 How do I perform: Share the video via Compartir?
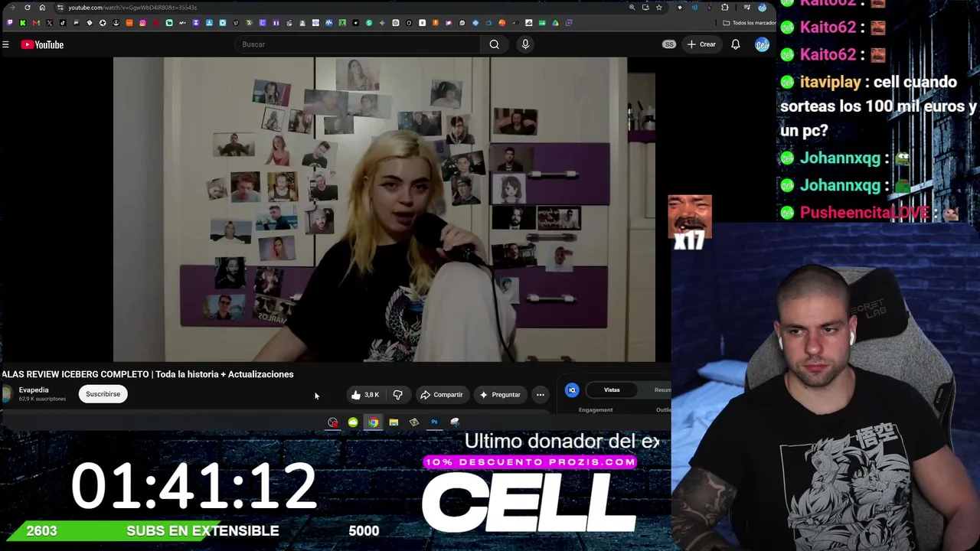[442, 395]
